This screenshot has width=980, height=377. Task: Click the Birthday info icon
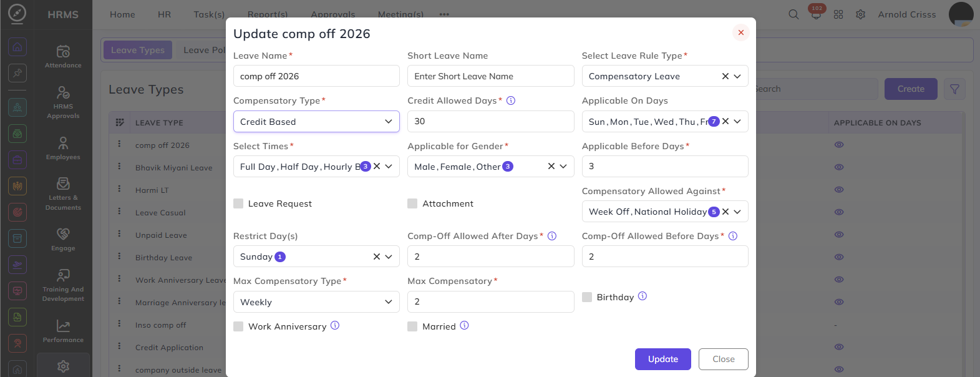point(643,296)
